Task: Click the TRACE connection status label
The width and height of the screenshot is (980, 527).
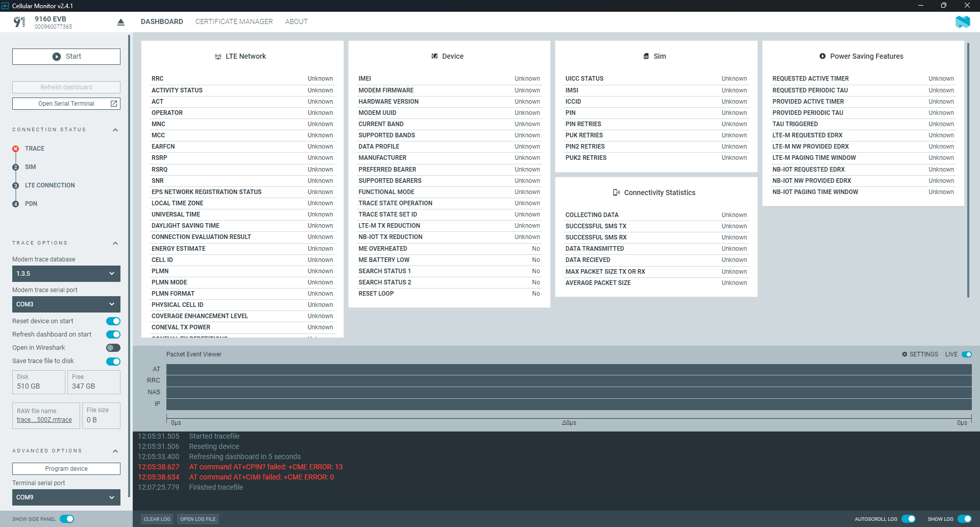Action: 35,149
